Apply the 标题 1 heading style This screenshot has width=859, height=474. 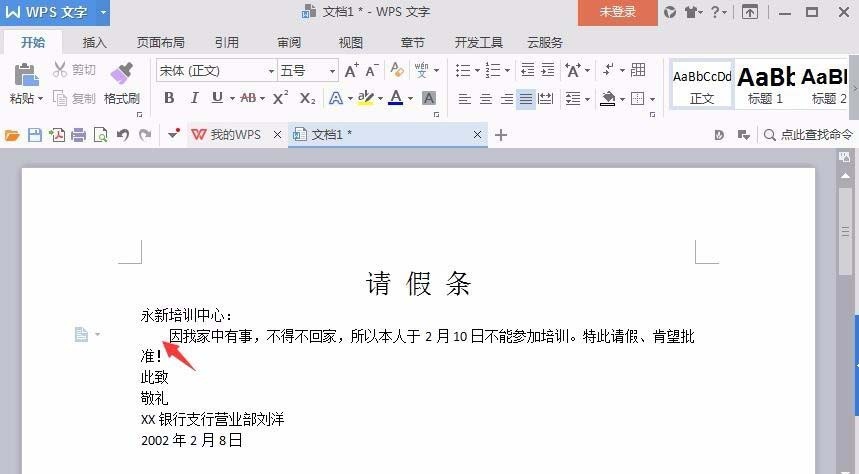[765, 85]
